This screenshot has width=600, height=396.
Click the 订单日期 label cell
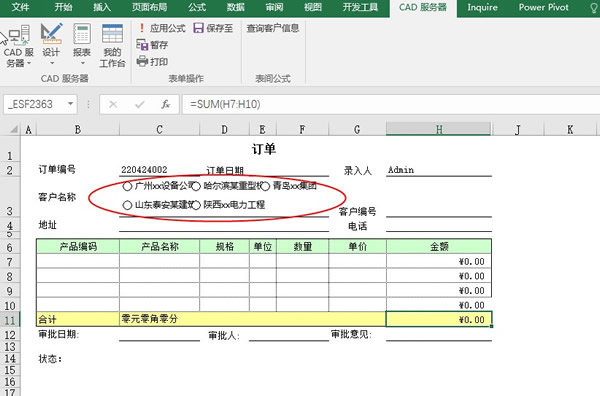click(x=225, y=171)
